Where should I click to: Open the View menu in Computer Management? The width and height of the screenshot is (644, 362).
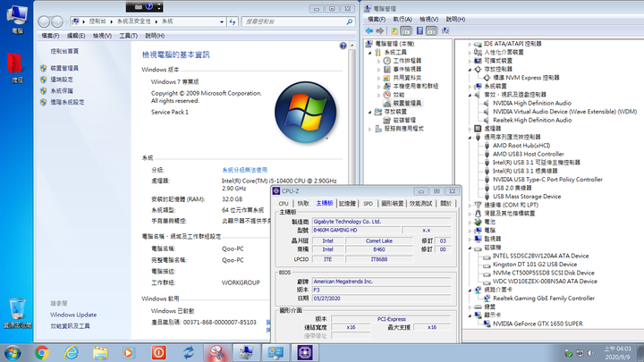pyautogui.click(x=428, y=20)
